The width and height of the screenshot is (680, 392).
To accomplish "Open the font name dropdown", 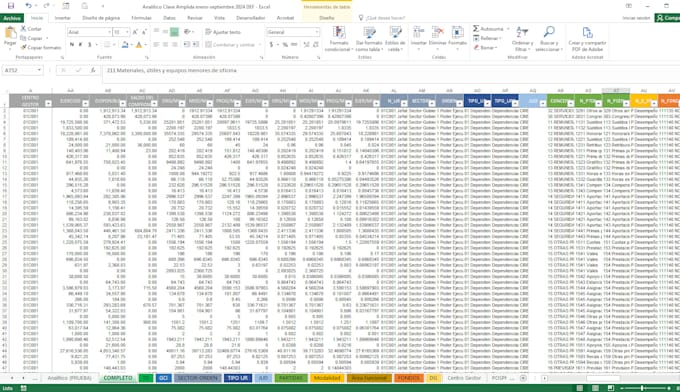I will [x=109, y=32].
